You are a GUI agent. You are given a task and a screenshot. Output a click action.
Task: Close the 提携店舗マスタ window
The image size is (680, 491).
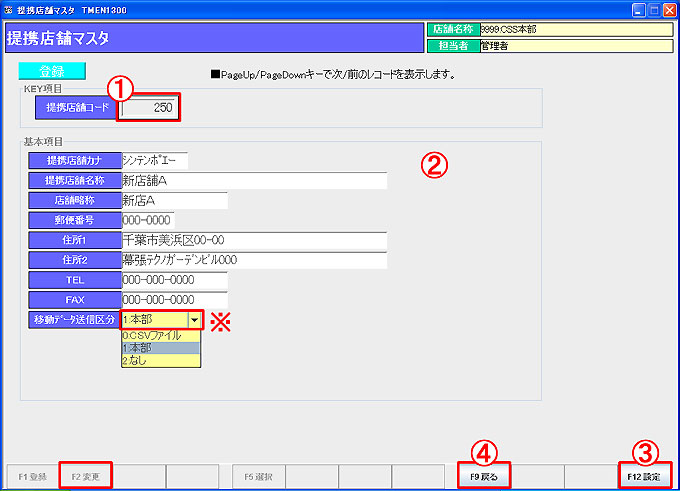670,10
